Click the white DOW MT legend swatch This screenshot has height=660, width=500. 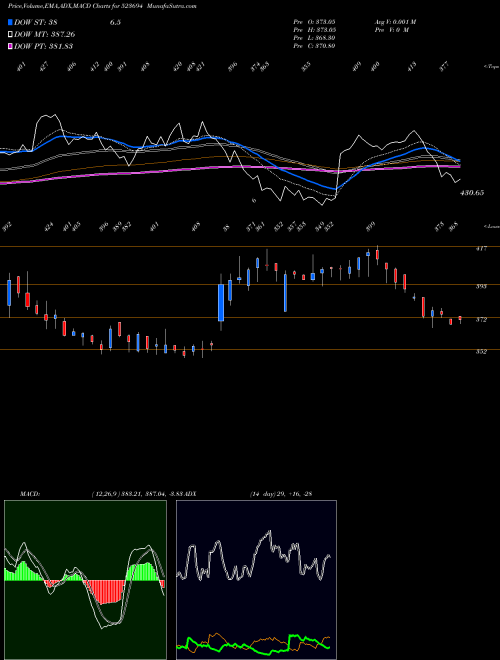coord(10,34)
